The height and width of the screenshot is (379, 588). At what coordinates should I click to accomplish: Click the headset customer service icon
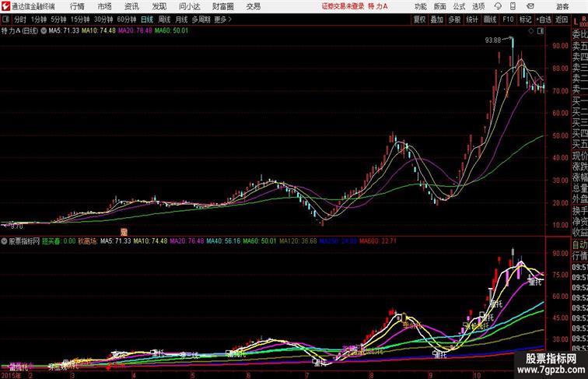point(498,6)
